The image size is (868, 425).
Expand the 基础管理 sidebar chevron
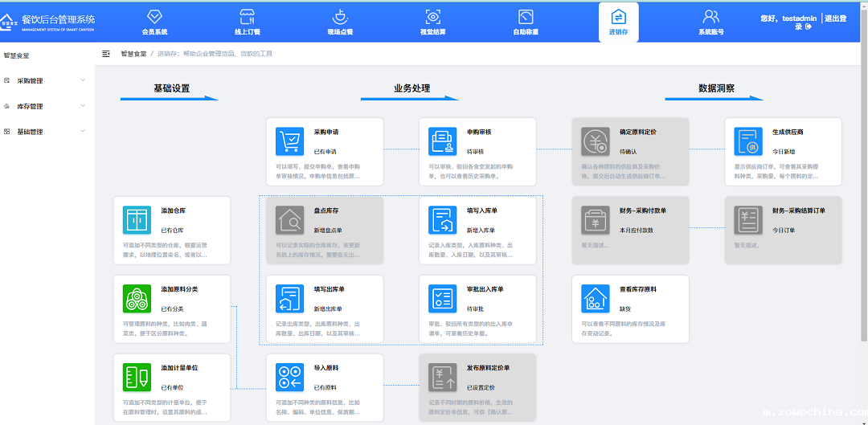83,131
